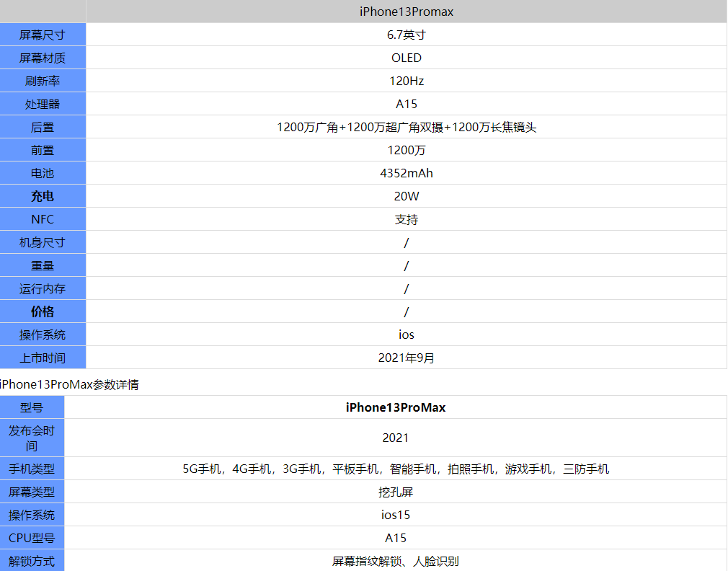The height and width of the screenshot is (571, 728).
Task: Click the iPhone13ProMax参数详情 heading text
Action: tap(70, 385)
